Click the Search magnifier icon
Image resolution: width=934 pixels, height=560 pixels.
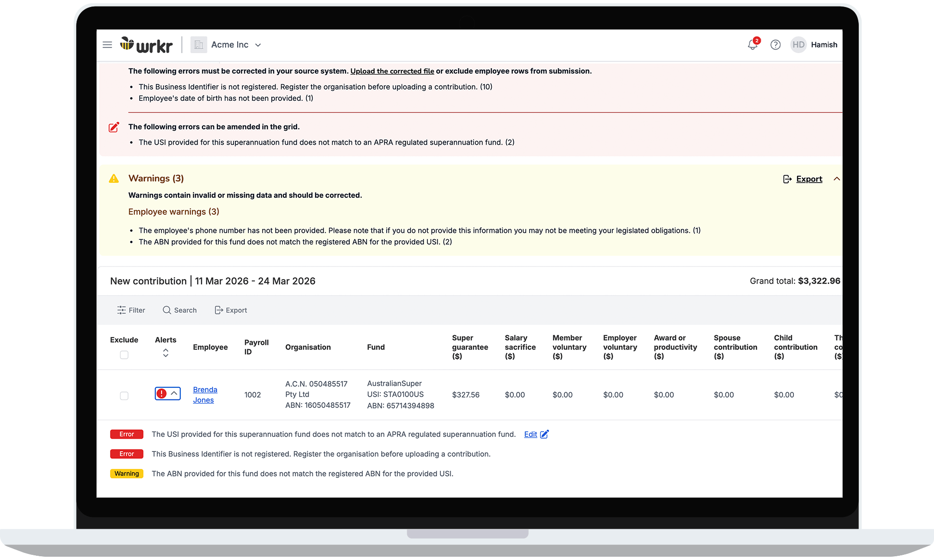click(x=167, y=310)
